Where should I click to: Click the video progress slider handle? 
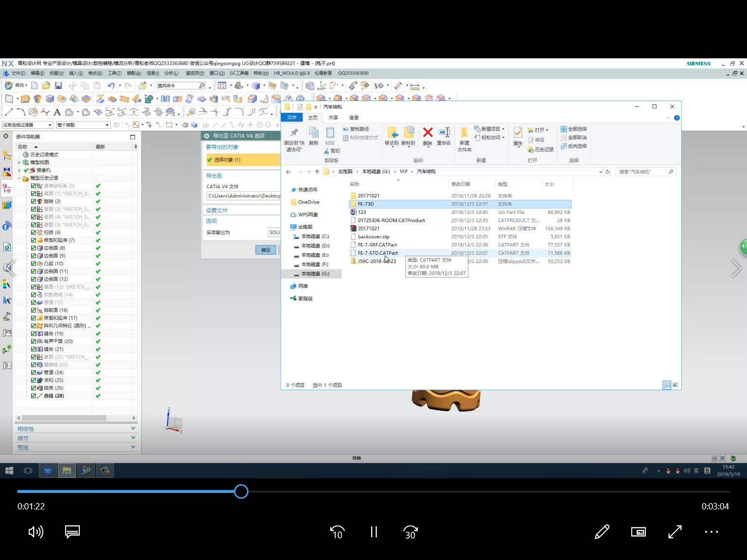click(241, 491)
